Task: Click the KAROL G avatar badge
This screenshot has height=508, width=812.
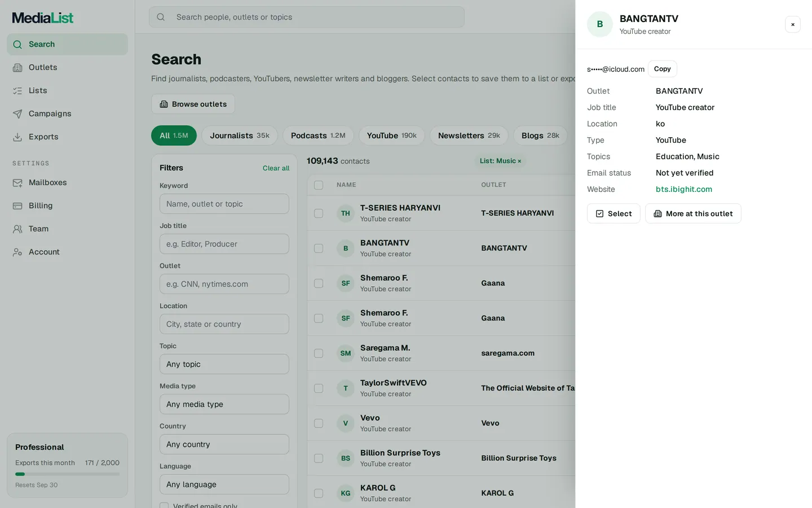Action: pyautogui.click(x=346, y=493)
